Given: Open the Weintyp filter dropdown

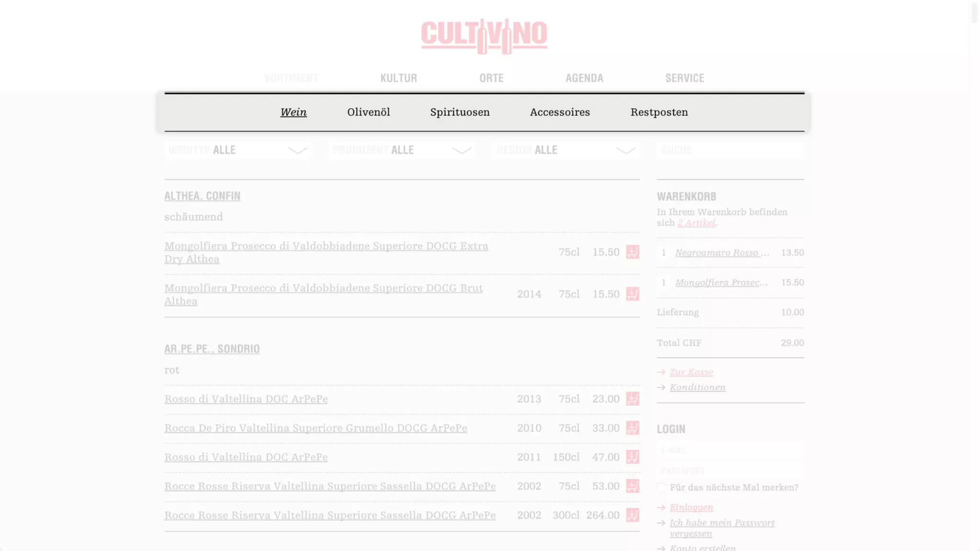Looking at the screenshot, I should (238, 150).
